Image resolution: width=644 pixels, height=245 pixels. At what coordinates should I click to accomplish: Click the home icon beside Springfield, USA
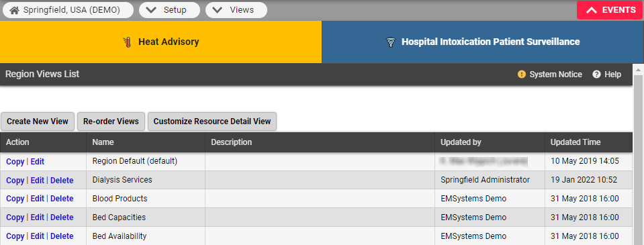pos(15,10)
